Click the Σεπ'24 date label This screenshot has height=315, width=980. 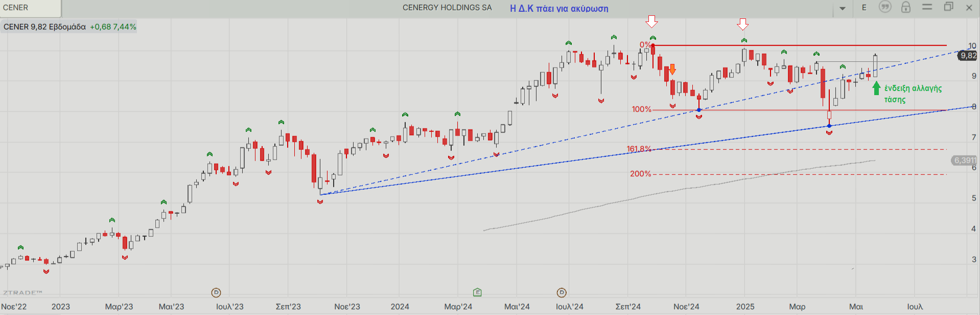(628, 307)
